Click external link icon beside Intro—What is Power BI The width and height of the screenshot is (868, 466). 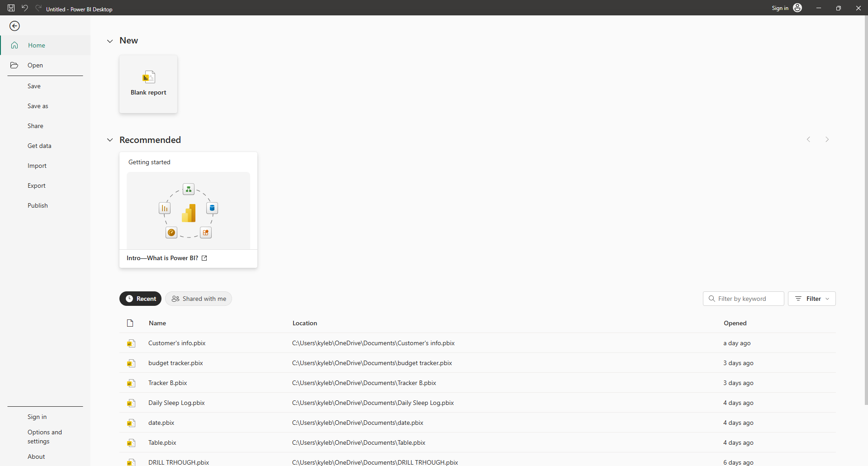(x=204, y=258)
